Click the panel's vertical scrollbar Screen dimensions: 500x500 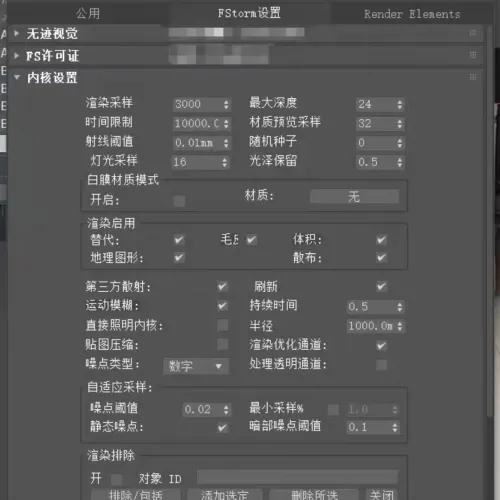pyautogui.click(x=489, y=221)
